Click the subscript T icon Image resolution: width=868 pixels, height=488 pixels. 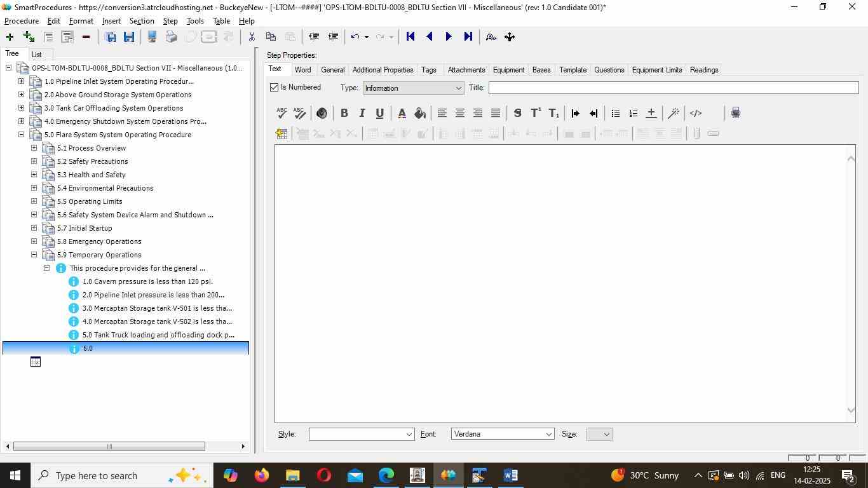pyautogui.click(x=553, y=113)
